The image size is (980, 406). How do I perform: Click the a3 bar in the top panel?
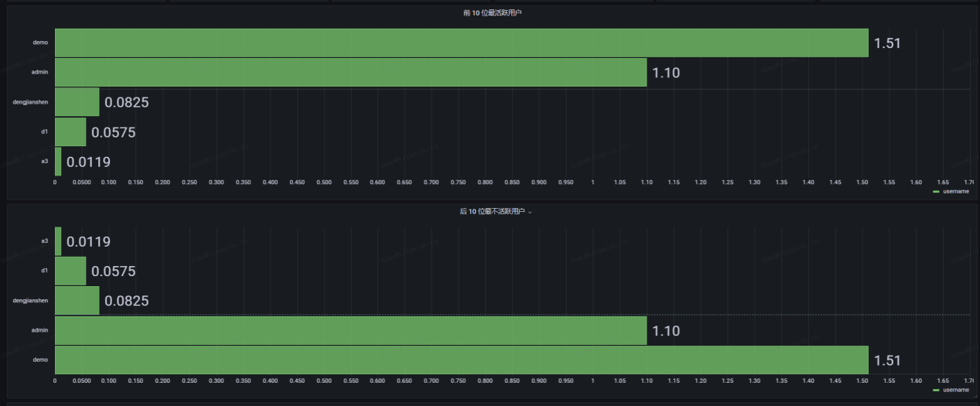coord(58,162)
